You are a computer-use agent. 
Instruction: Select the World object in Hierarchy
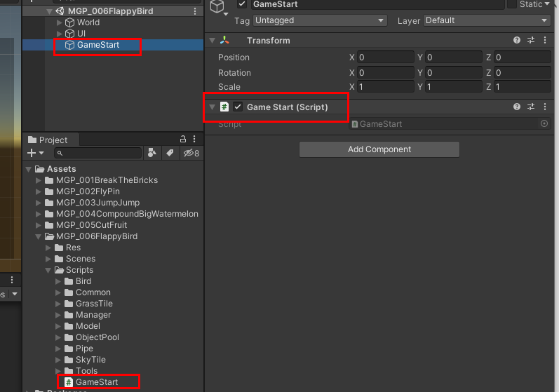click(x=88, y=22)
